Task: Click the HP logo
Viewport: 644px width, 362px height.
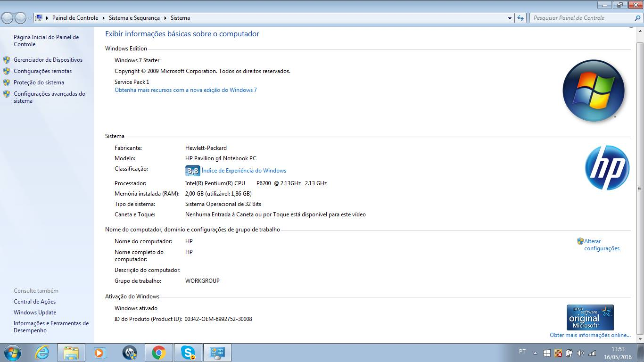Action: tap(607, 168)
